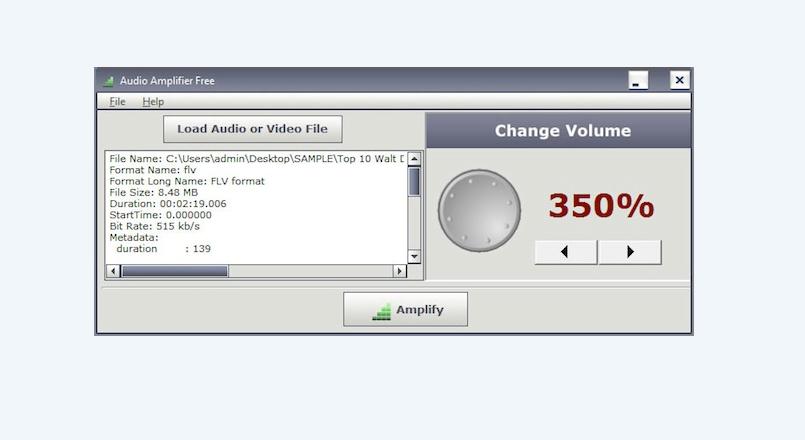Viewport: 805px width, 440px height.
Task: Click empty horizontal scrollbar track right of thumb
Action: pos(310,271)
